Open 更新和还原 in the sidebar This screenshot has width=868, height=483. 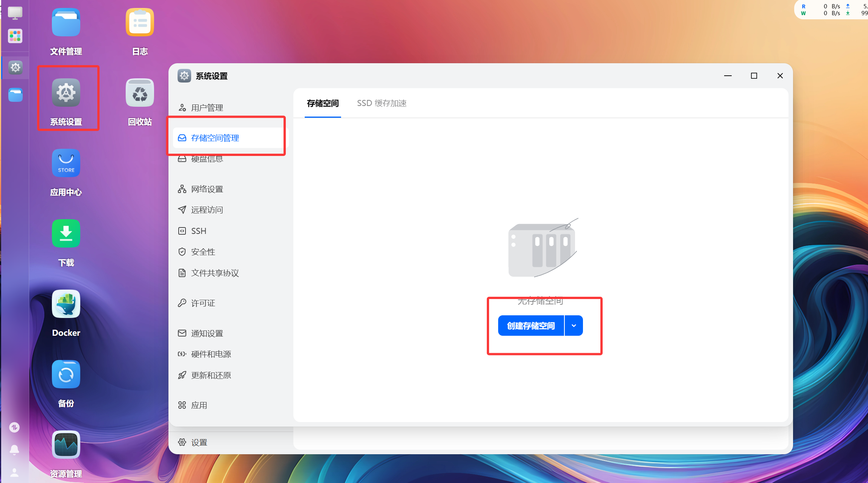pos(211,375)
